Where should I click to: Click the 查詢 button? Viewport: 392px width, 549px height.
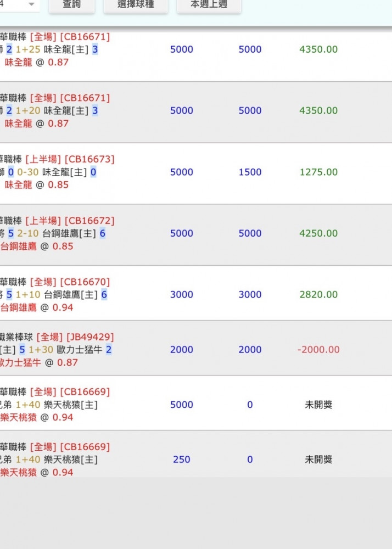click(x=72, y=5)
